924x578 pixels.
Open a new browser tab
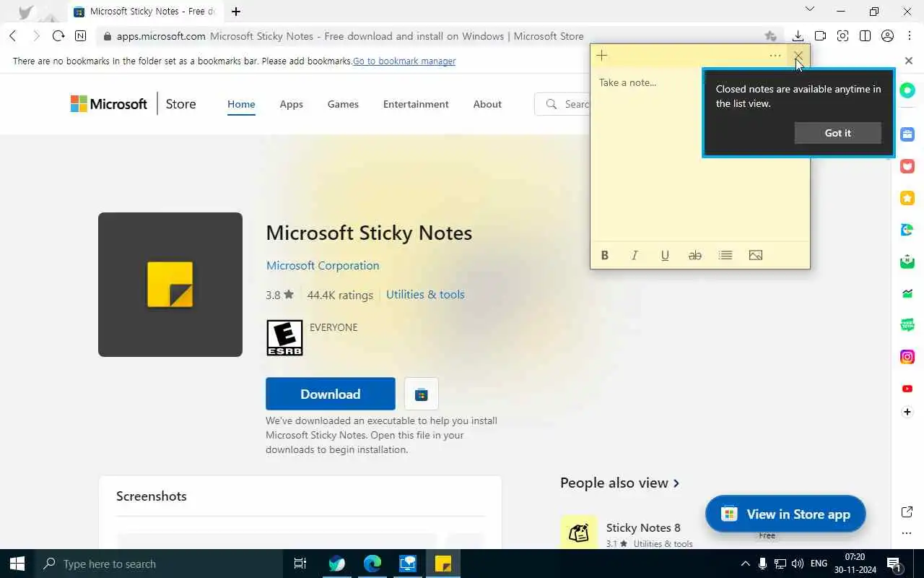click(236, 12)
